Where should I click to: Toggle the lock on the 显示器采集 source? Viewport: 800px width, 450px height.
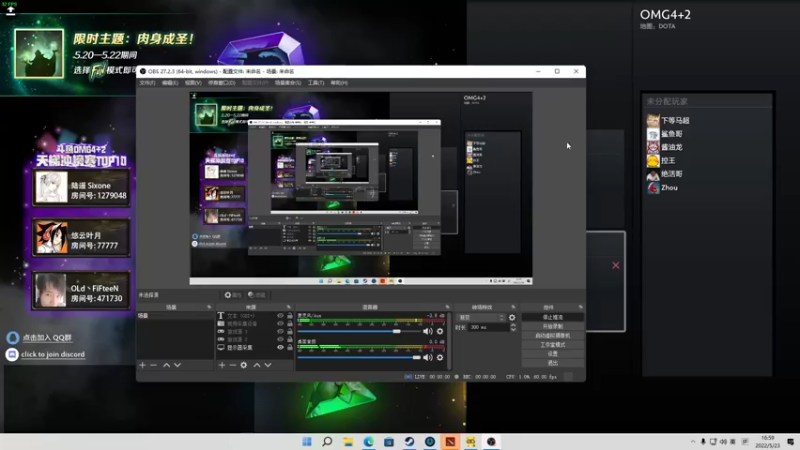[x=290, y=347]
